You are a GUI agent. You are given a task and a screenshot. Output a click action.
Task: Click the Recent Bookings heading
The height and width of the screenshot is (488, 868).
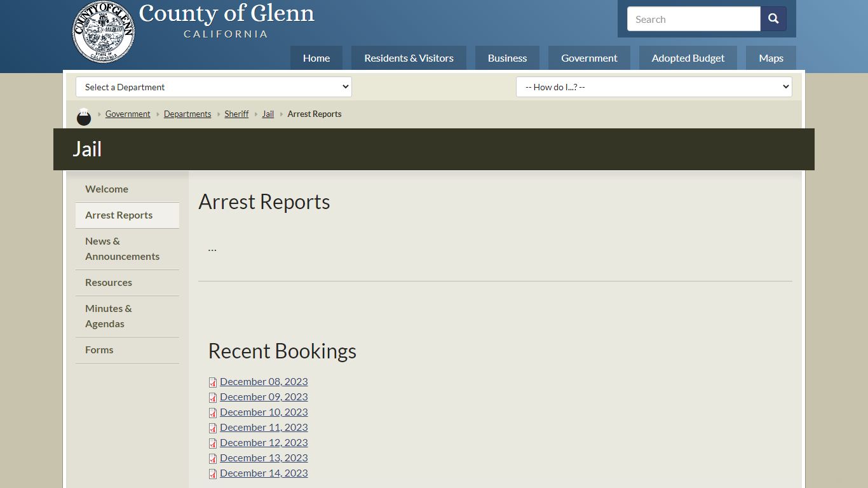282,351
